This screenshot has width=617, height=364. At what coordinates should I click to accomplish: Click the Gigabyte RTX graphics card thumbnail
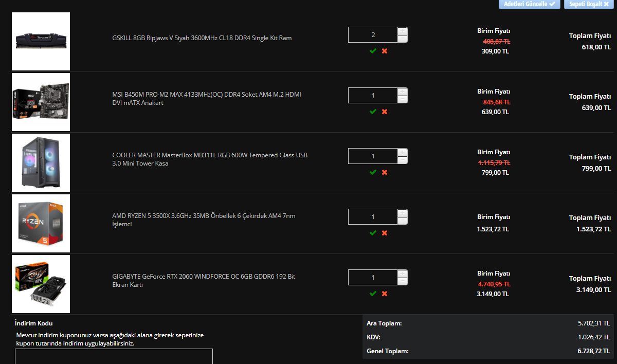pos(41,284)
